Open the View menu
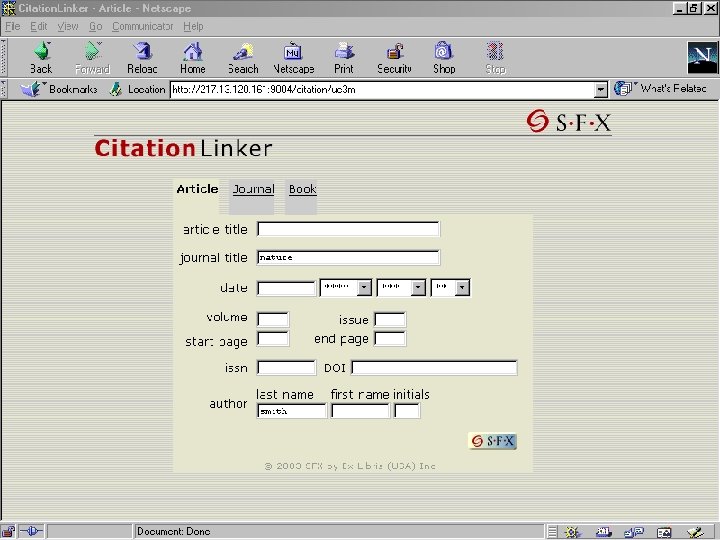 [x=68, y=27]
